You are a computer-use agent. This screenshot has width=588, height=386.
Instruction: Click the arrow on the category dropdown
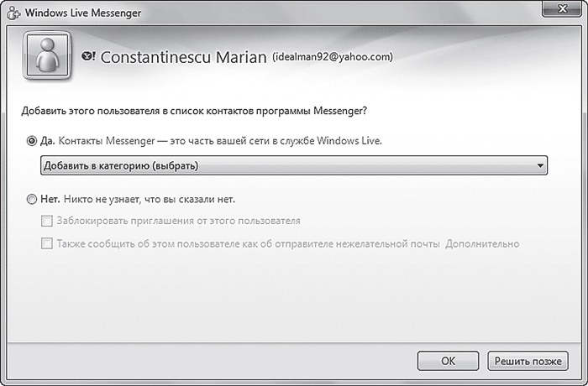pyautogui.click(x=539, y=165)
